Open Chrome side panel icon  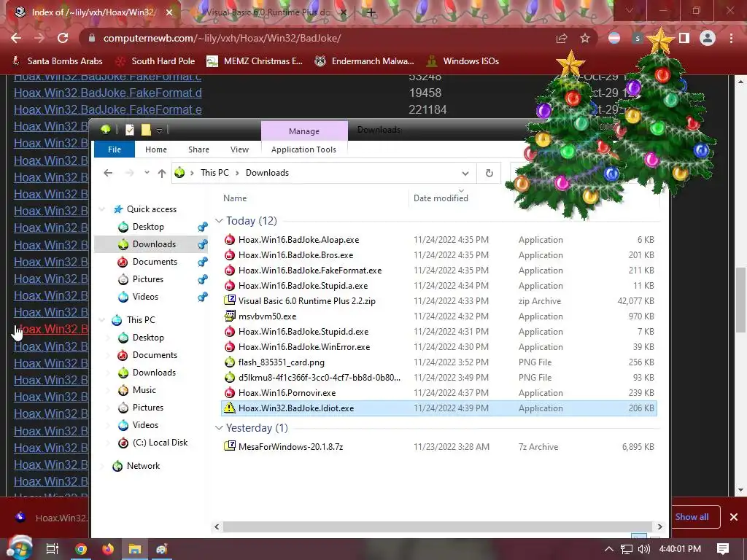(684, 38)
